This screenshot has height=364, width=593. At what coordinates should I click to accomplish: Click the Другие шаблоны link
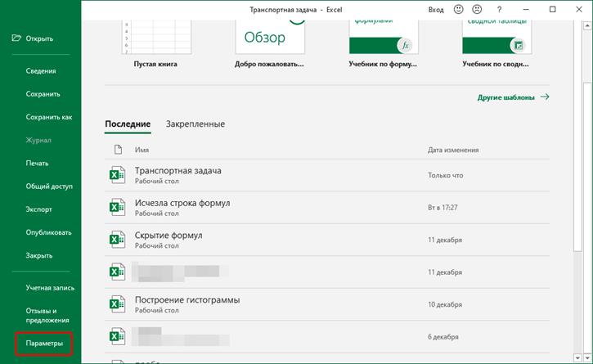point(505,97)
